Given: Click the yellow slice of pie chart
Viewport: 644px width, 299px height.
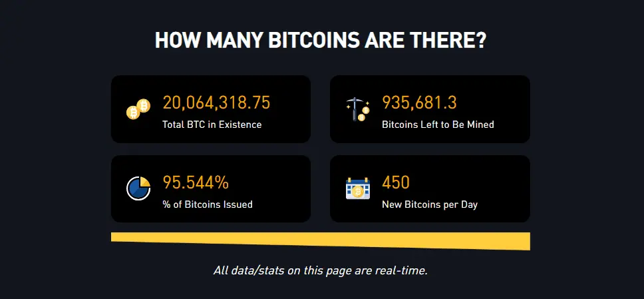Looking at the screenshot, I should [x=144, y=182].
